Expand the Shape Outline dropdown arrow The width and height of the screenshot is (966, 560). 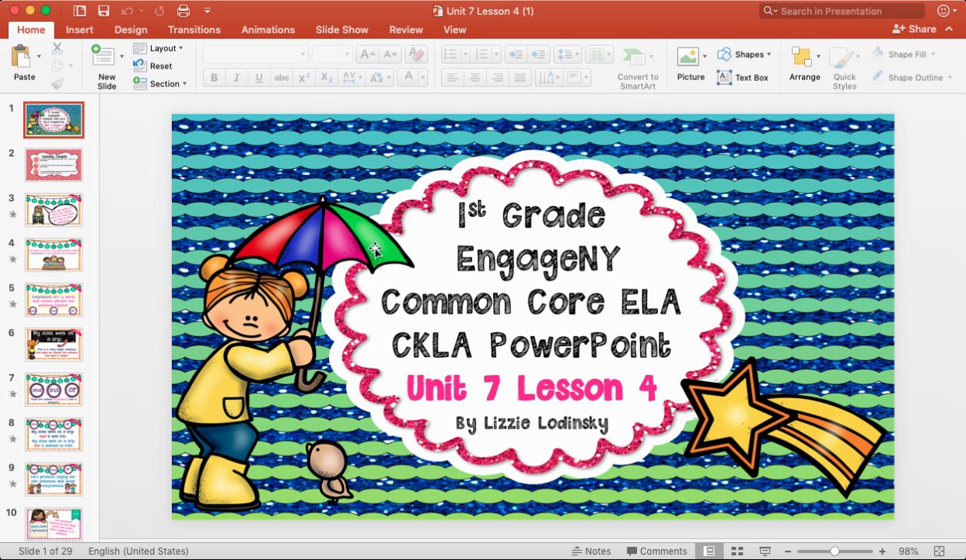[x=950, y=78]
